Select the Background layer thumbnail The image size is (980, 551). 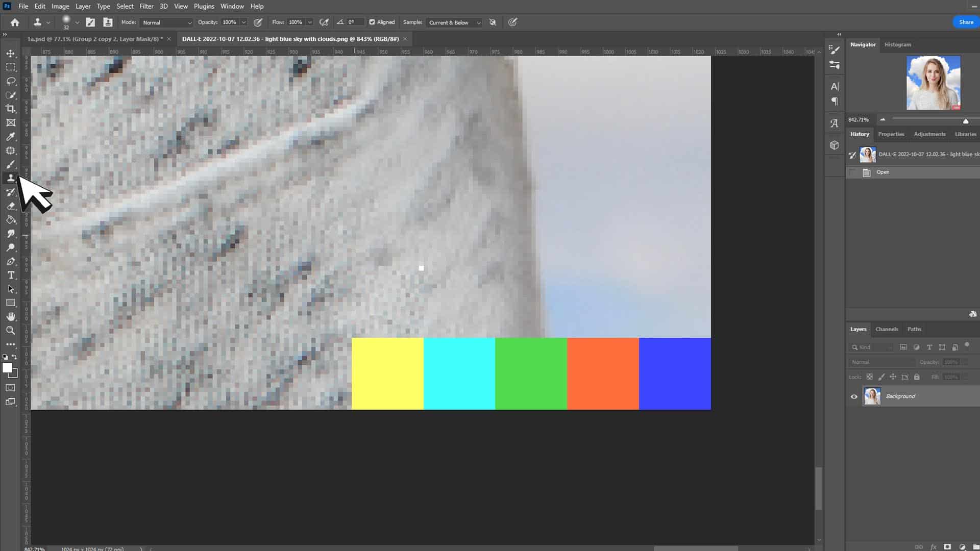(x=873, y=396)
